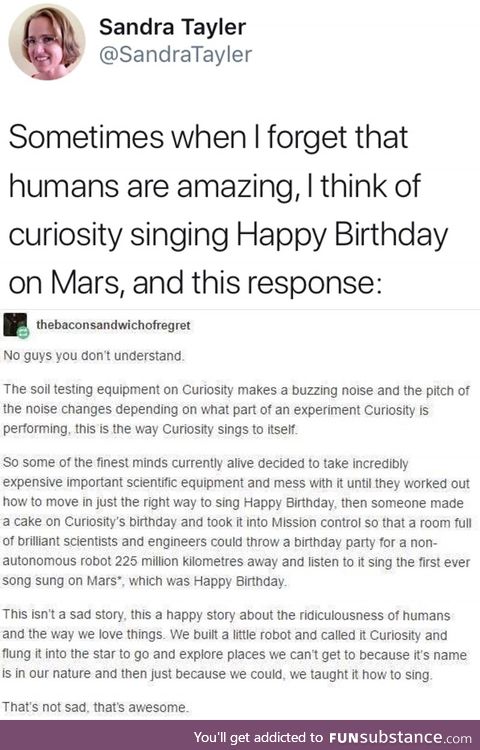480x750 pixels.
Task: Click the footnote asterisk after "Mars"
Action: pos(120,579)
